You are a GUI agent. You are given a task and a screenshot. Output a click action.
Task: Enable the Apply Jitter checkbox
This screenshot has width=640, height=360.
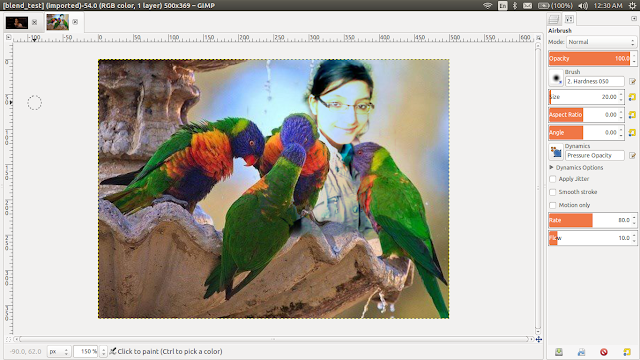click(553, 179)
